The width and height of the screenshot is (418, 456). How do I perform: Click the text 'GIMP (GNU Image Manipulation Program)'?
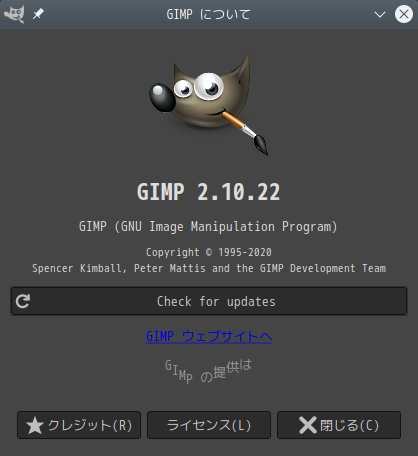pyautogui.click(x=208, y=227)
